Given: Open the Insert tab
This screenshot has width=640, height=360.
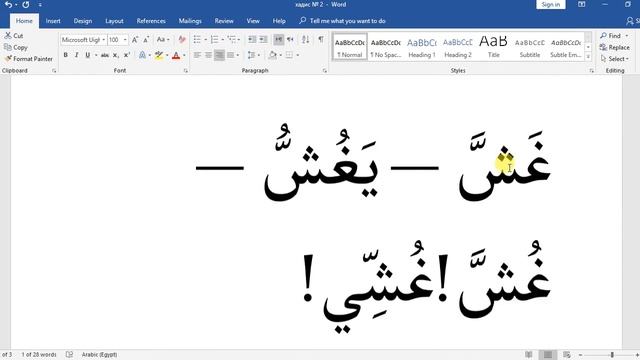Looking at the screenshot, I should pos(53,21).
